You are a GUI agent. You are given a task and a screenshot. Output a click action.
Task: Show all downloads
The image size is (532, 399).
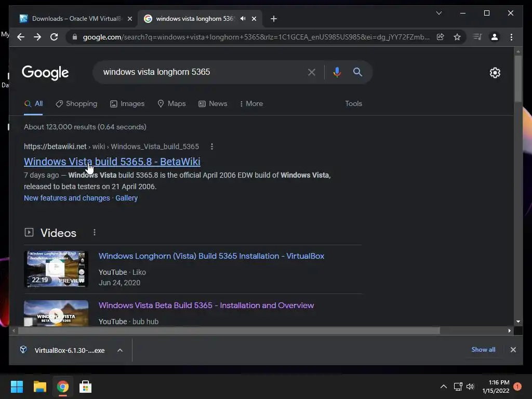[483, 350]
